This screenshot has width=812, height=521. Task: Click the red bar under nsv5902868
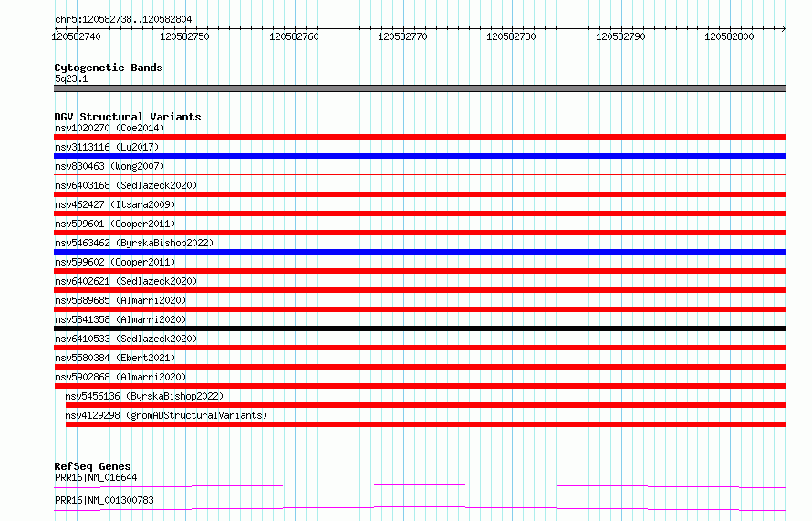coord(420,386)
